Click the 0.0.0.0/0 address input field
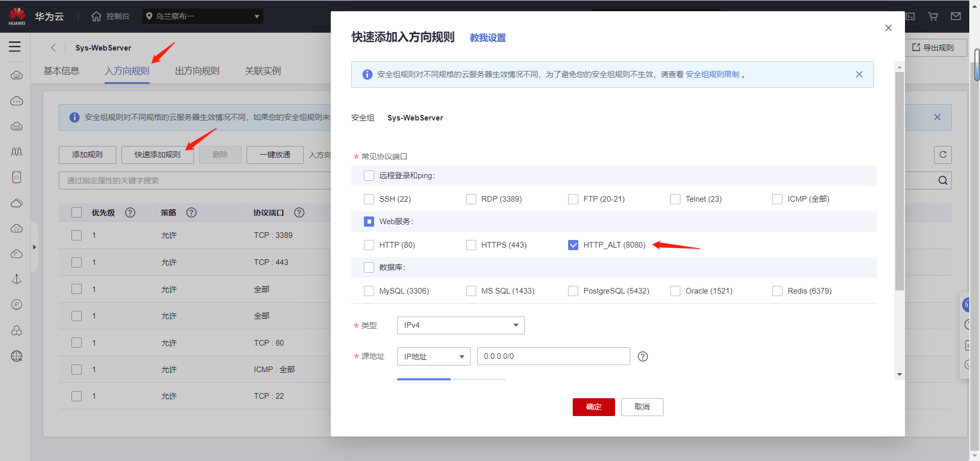 [x=553, y=356]
